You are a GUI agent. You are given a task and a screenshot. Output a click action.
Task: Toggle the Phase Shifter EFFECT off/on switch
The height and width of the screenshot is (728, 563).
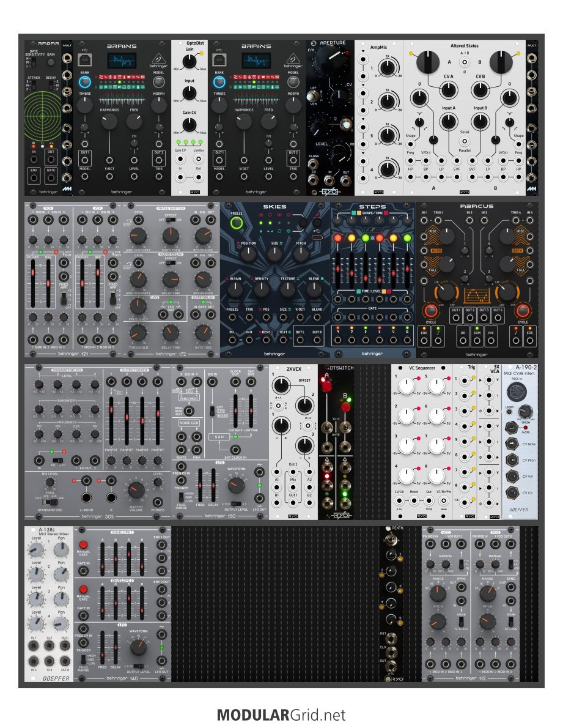tap(171, 220)
